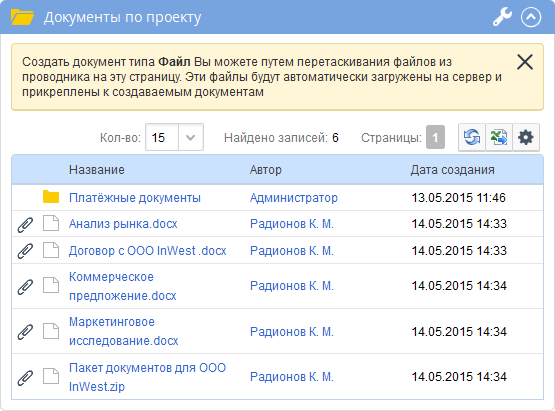
Task: Click paperclip for Договор с ООО InWest
Action: coord(25,251)
